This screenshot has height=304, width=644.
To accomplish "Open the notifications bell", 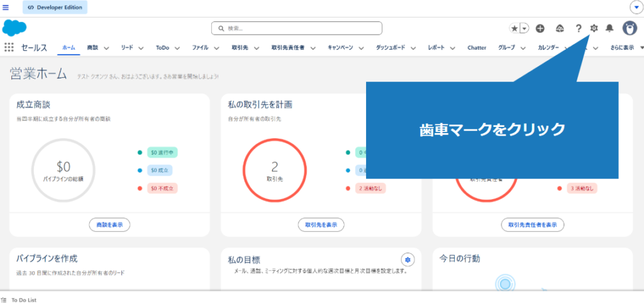I will tap(609, 28).
